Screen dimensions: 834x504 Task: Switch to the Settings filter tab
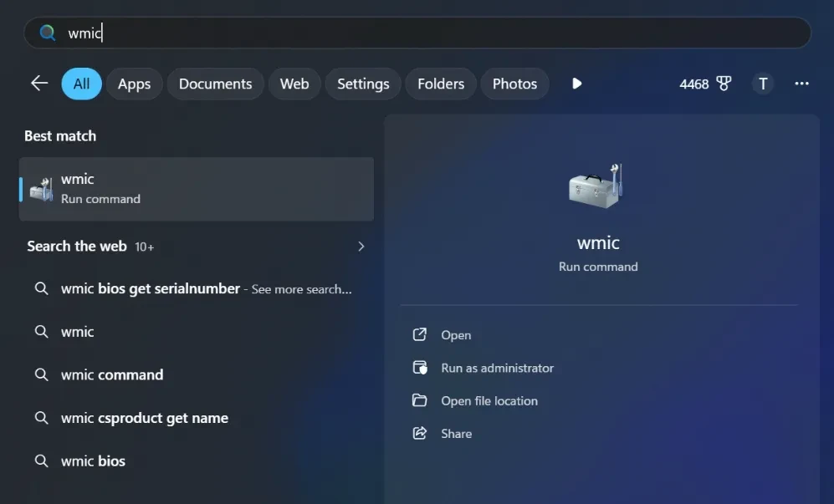[x=363, y=84]
